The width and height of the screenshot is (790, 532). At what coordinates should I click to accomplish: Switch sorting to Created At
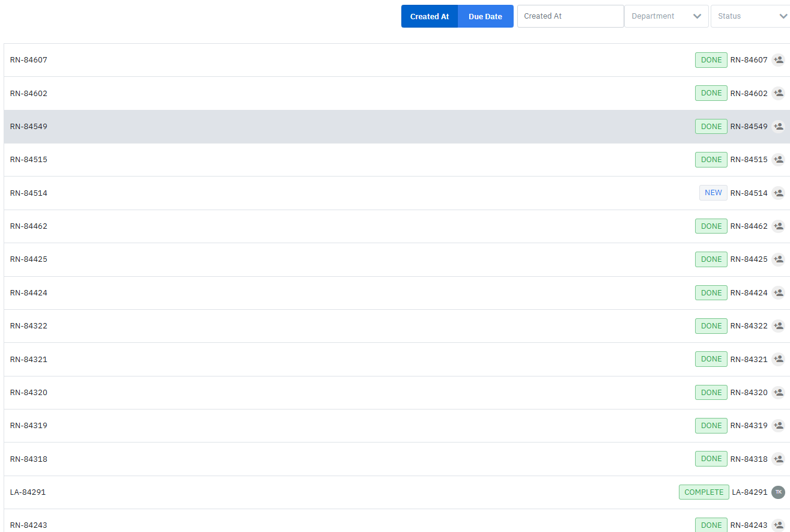tap(430, 16)
